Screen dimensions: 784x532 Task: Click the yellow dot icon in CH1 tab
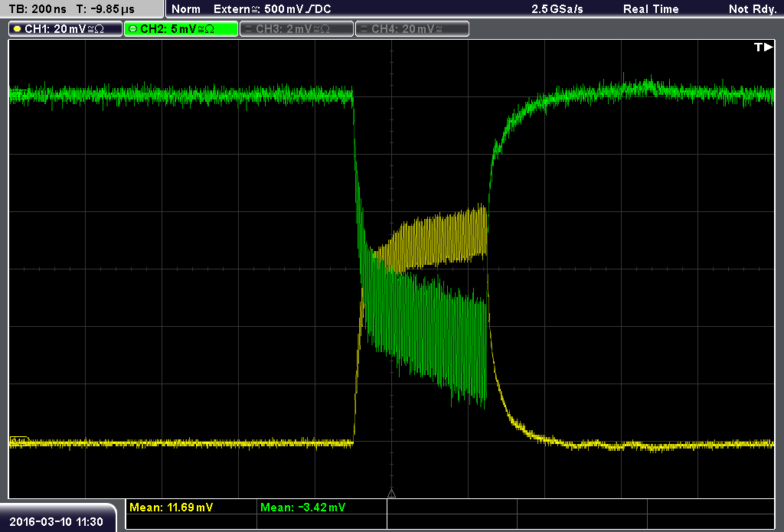pos(17,29)
